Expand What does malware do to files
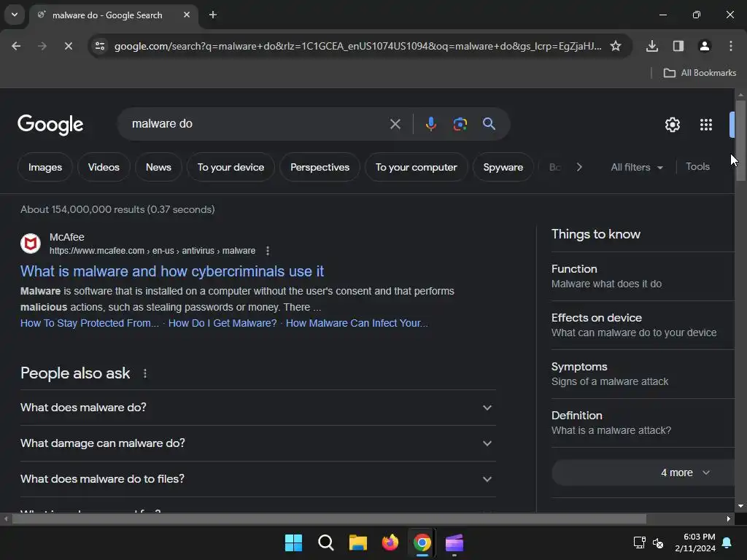This screenshot has width=747, height=560. [x=258, y=479]
